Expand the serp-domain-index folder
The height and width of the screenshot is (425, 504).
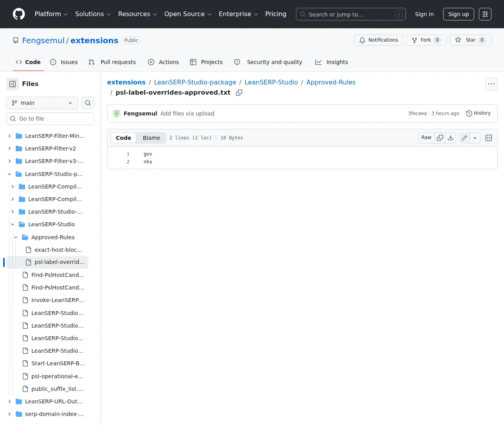9,414
